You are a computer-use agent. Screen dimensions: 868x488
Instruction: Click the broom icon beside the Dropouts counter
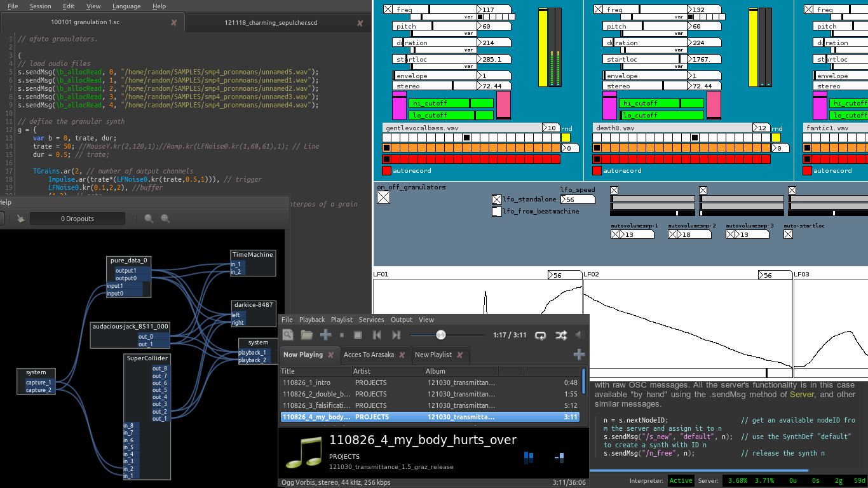(21, 219)
